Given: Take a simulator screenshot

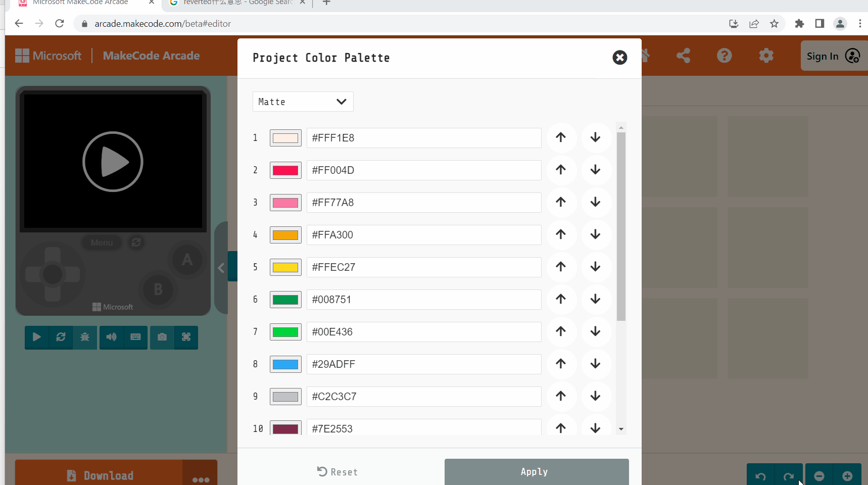Looking at the screenshot, I should pyautogui.click(x=162, y=337).
